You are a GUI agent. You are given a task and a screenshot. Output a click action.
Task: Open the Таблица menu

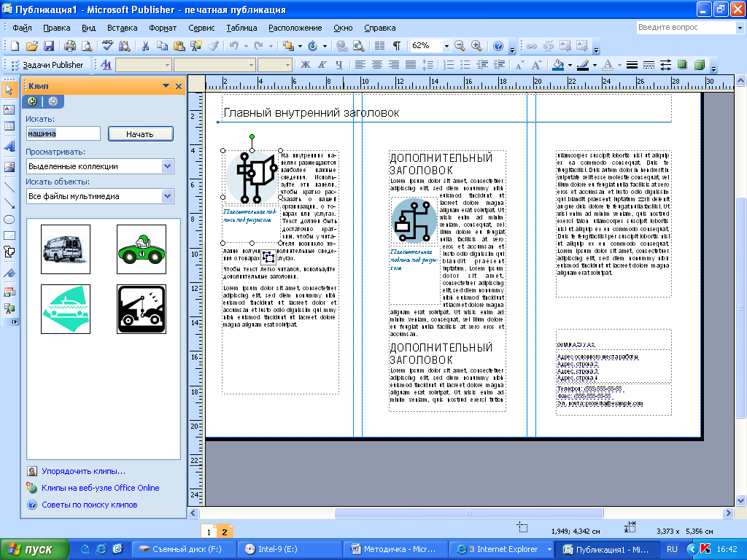241,28
